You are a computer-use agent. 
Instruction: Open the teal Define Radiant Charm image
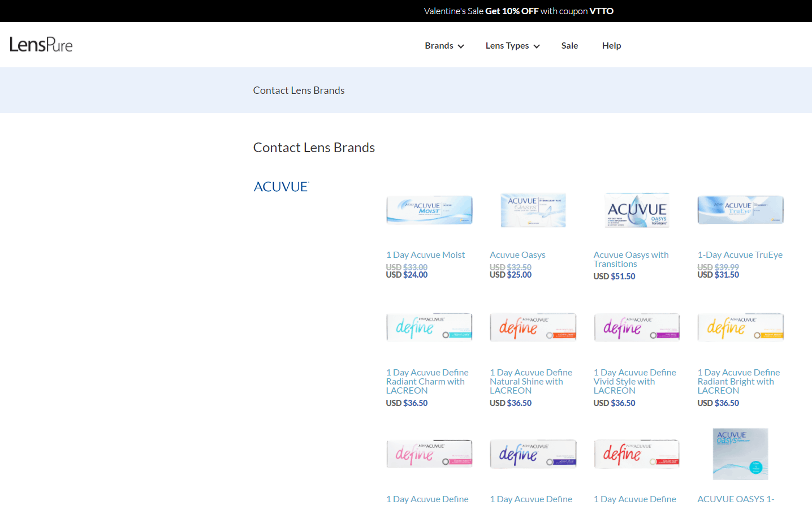(x=429, y=327)
